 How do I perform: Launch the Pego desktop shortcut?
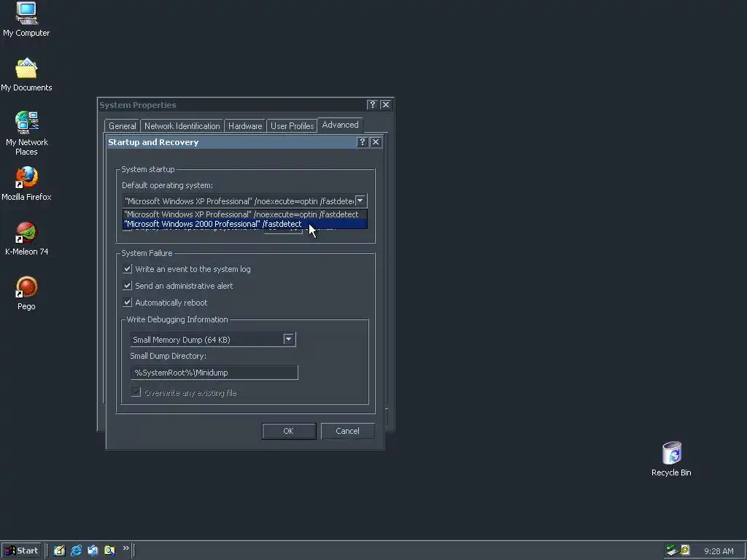point(26,293)
